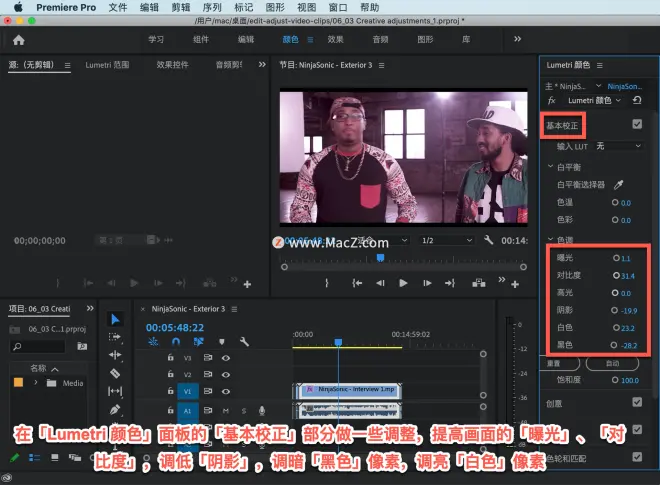
Task: Select the Slip tool
Action: point(115,391)
